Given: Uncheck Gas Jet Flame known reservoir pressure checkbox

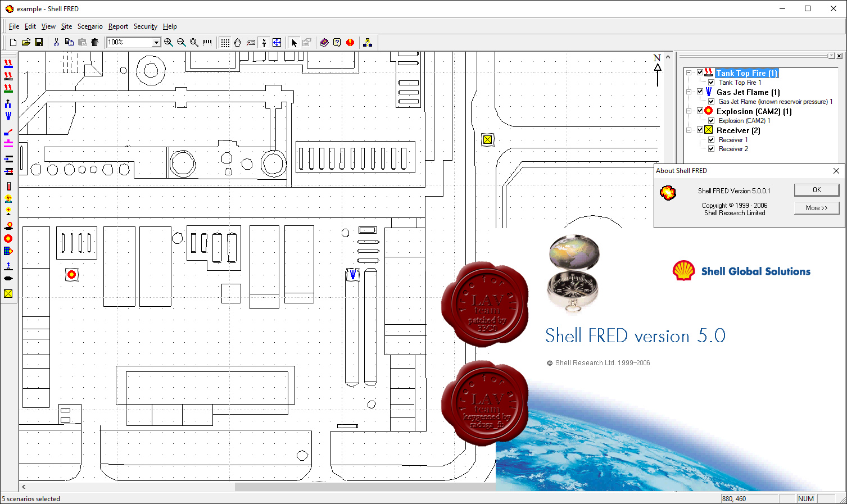Looking at the screenshot, I should coord(711,102).
